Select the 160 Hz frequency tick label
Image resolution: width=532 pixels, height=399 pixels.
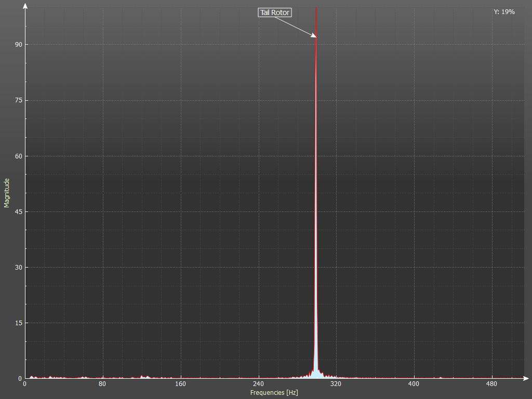(180, 384)
